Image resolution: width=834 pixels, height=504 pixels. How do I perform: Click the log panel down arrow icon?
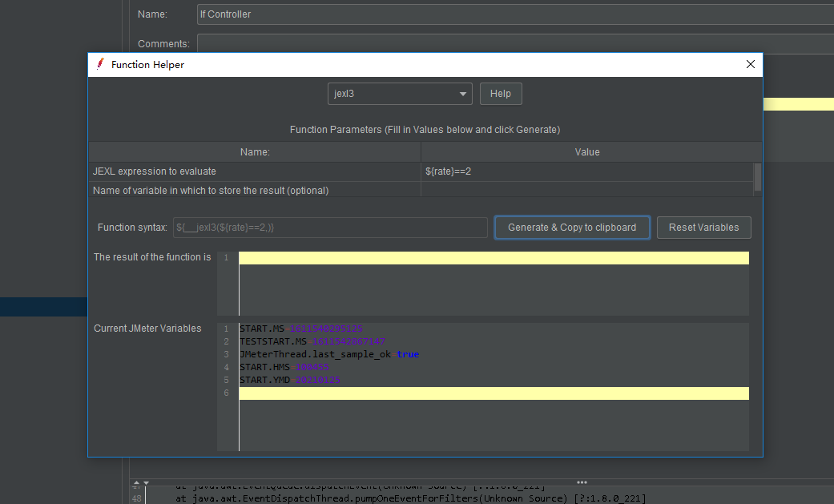[147, 482]
